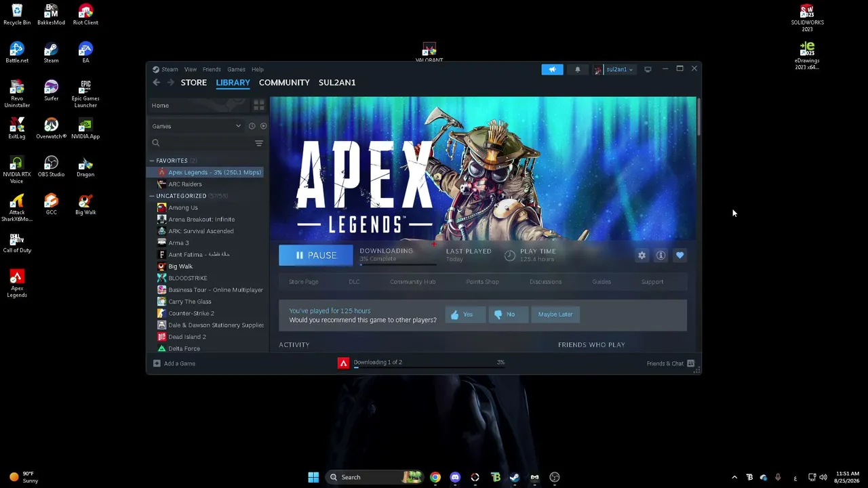Open the library collections grid view icon
The image size is (868, 488).
(x=258, y=105)
